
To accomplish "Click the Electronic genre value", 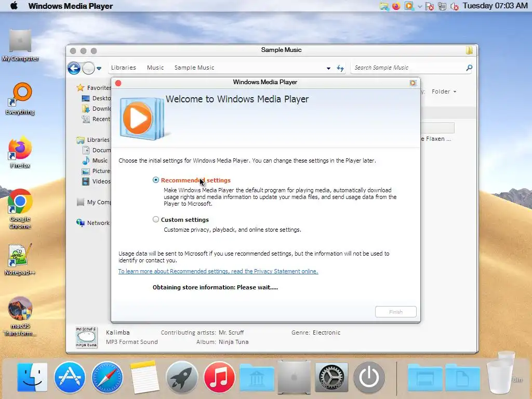I will click(x=326, y=332).
